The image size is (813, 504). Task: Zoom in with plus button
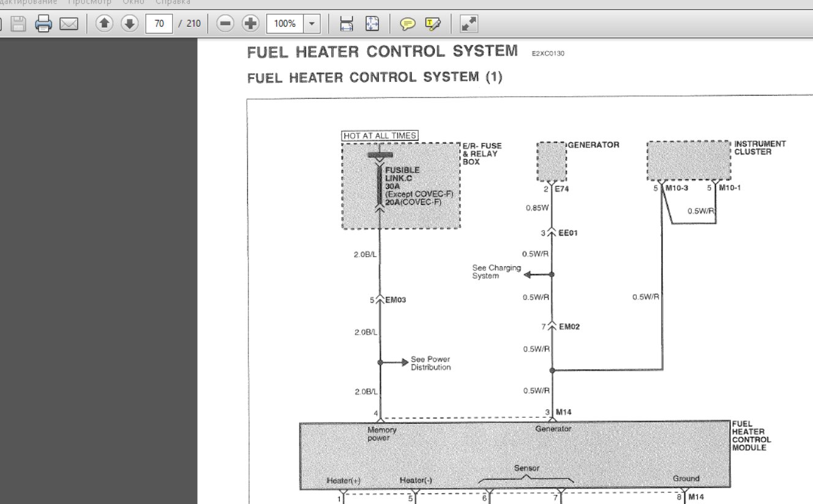tap(250, 24)
